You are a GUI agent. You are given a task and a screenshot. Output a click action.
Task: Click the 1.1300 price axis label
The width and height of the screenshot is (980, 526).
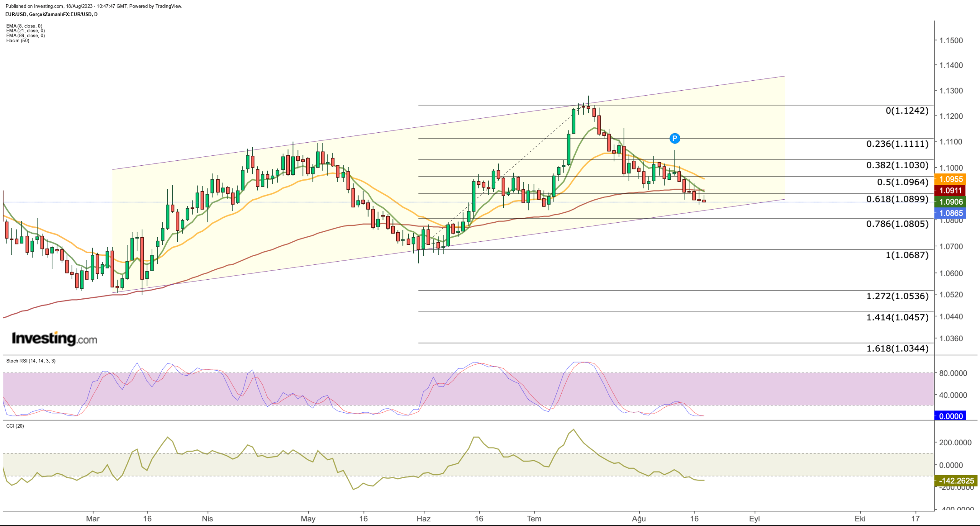[951, 91]
